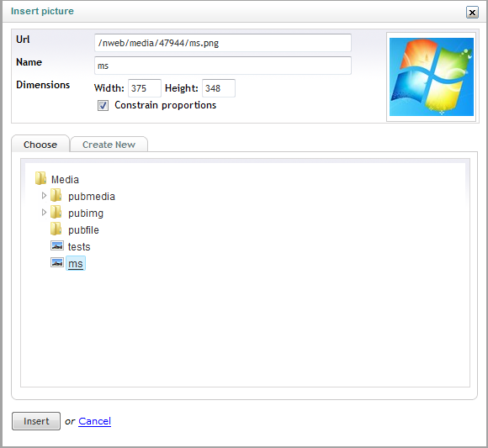The width and height of the screenshot is (488, 448).
Task: Close the Insert picture dialog
Action: coord(472,13)
